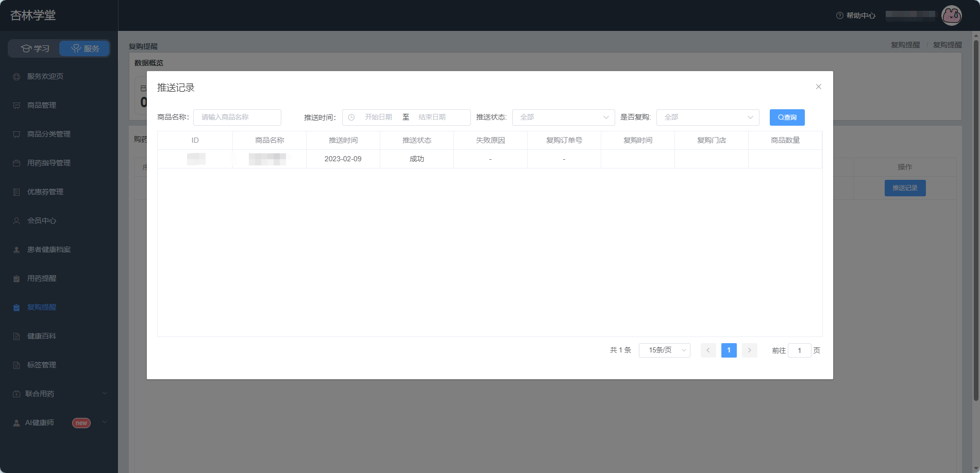Viewport: 980px width, 473px height.
Task: Switch to the 服务 tab
Action: (85, 48)
